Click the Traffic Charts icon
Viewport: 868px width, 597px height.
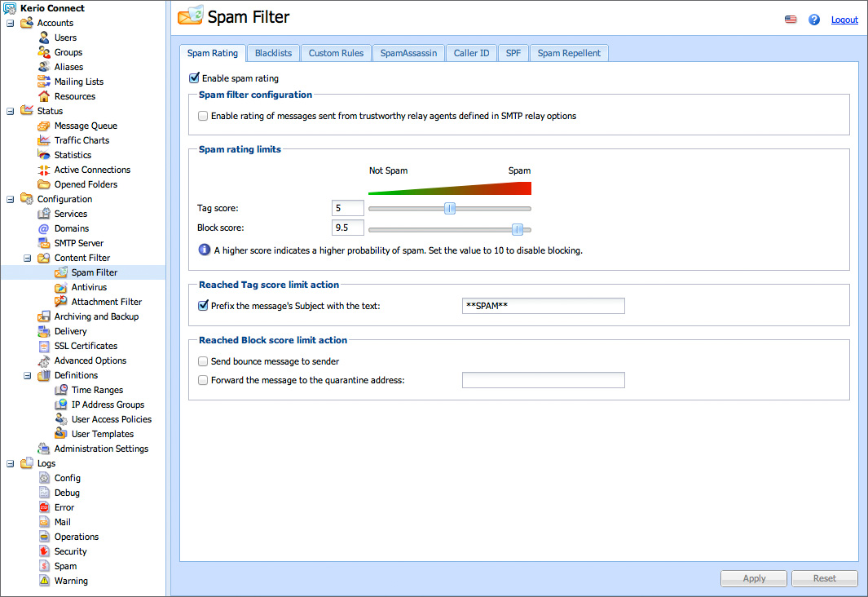(44, 140)
